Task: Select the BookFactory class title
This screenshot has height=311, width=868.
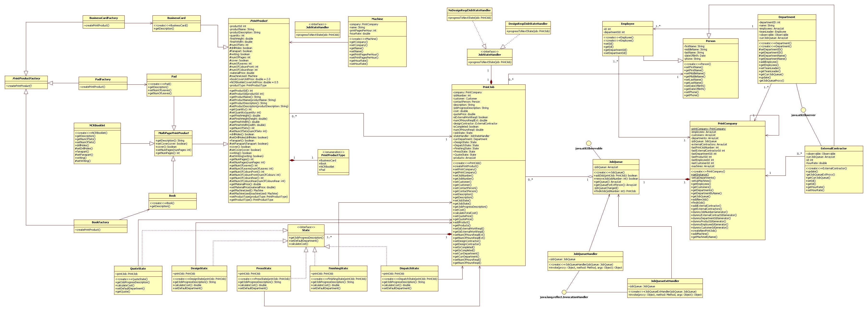Action: tap(100, 222)
